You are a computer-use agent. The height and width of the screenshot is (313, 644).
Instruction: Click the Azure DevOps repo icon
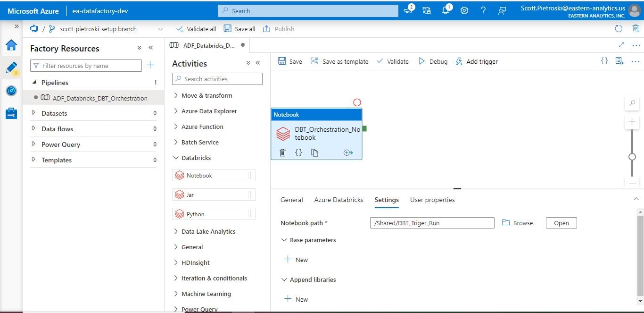[34, 29]
